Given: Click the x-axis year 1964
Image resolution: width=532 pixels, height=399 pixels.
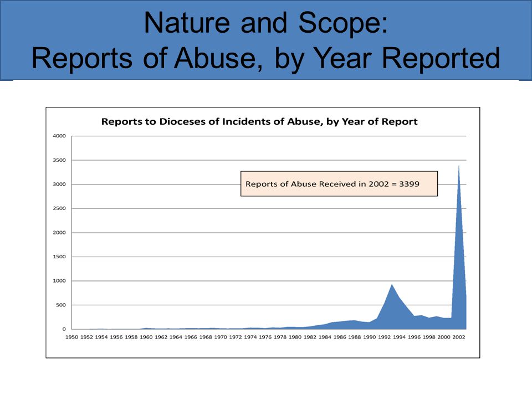Looking at the screenshot, I should click(x=176, y=337).
